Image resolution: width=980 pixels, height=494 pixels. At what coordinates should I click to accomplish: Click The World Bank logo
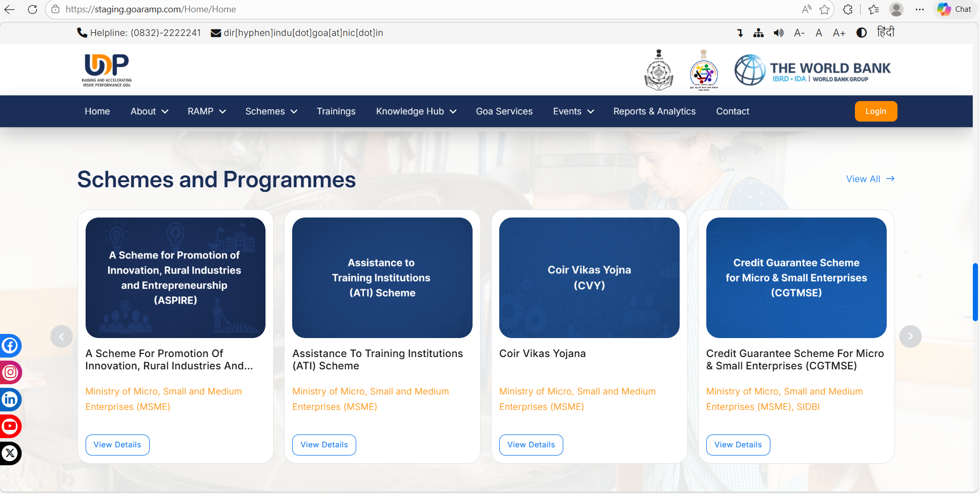[812, 70]
